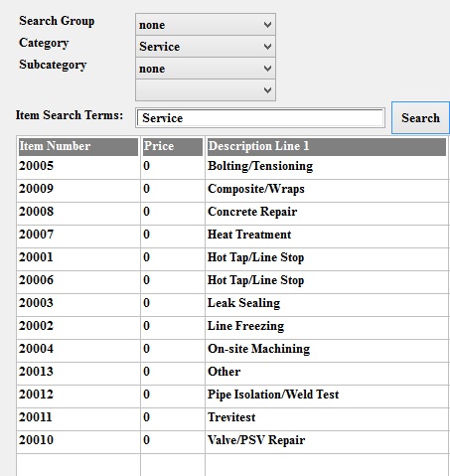Click the Item Search Terms field
This screenshot has height=476, width=450.
pos(260,118)
